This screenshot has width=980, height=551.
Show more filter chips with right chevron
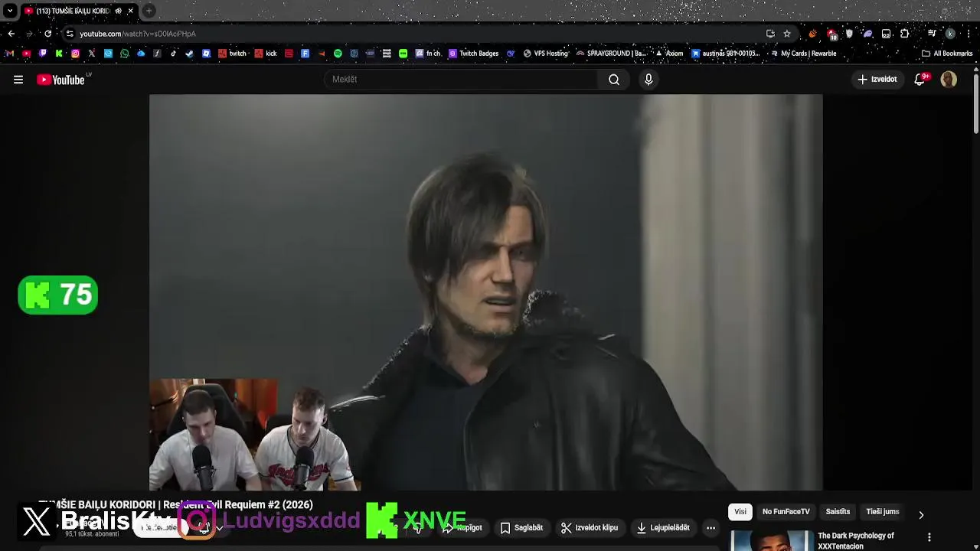point(921,514)
